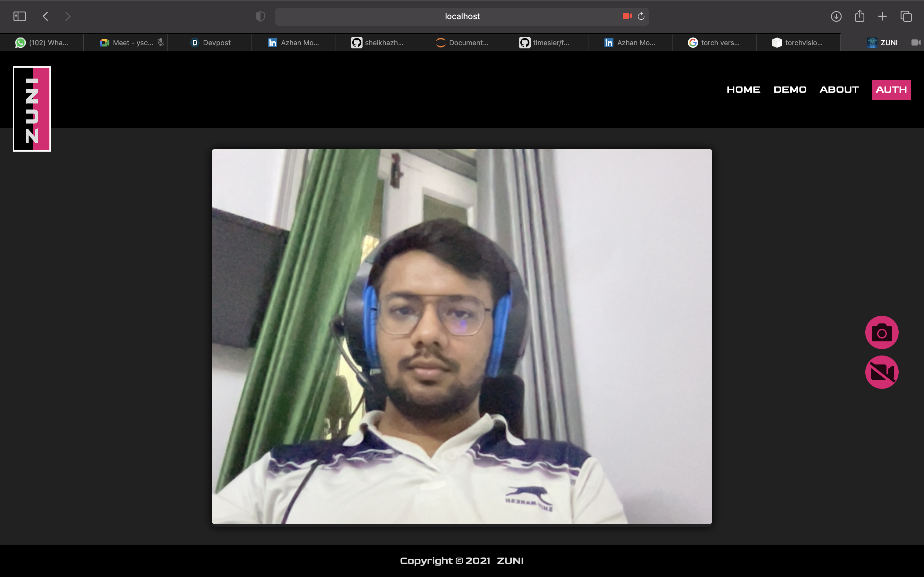Go back to the previous page
924x577 pixels.
[46, 16]
